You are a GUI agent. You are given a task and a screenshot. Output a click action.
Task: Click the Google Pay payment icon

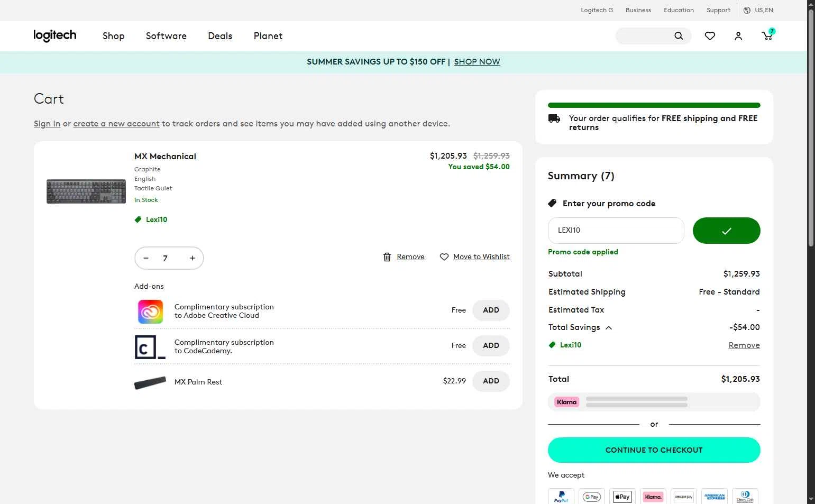click(592, 497)
